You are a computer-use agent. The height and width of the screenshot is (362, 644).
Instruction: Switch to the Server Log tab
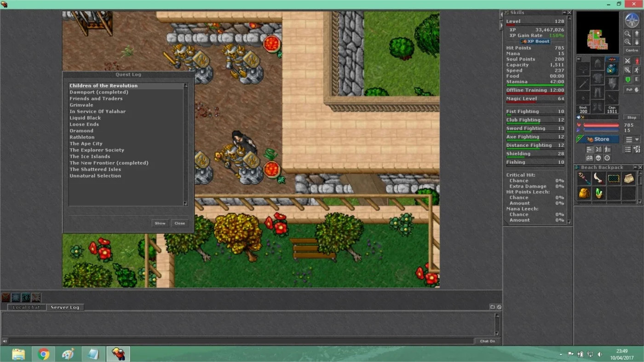65,307
